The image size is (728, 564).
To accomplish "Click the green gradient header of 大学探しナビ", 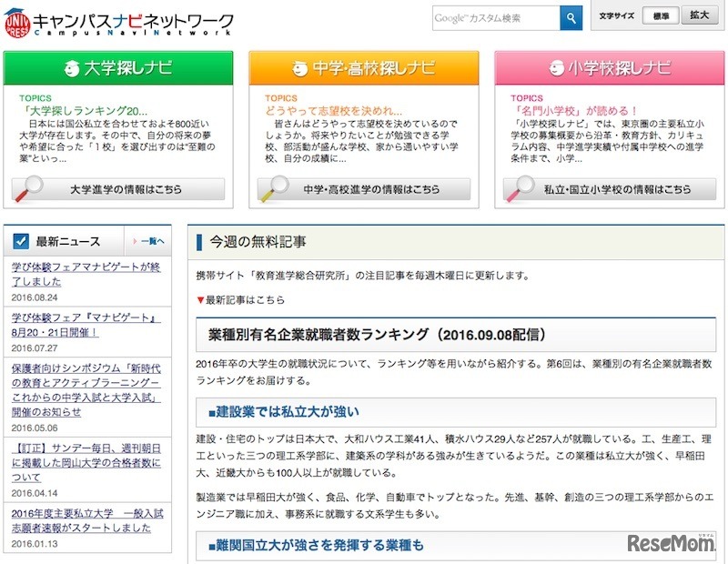I will click(119, 66).
